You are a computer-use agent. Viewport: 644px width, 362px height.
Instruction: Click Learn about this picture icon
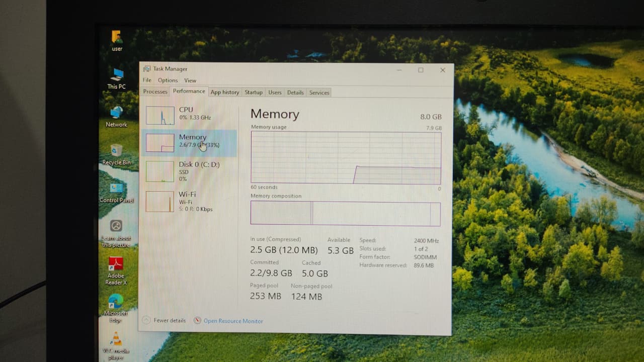116,226
